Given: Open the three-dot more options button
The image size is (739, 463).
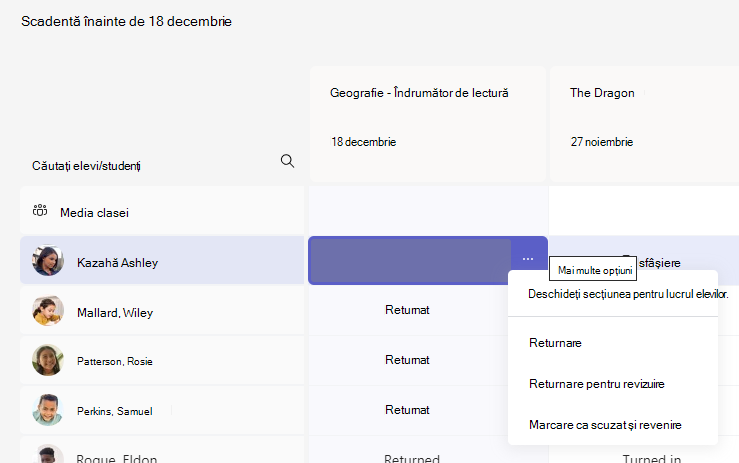Looking at the screenshot, I should (528, 259).
